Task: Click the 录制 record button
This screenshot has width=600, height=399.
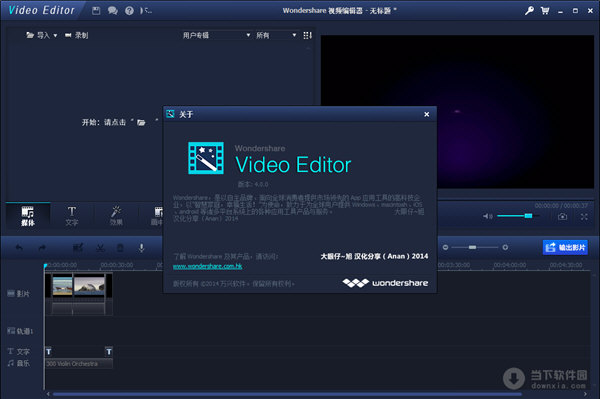Action: pyautogui.click(x=76, y=35)
